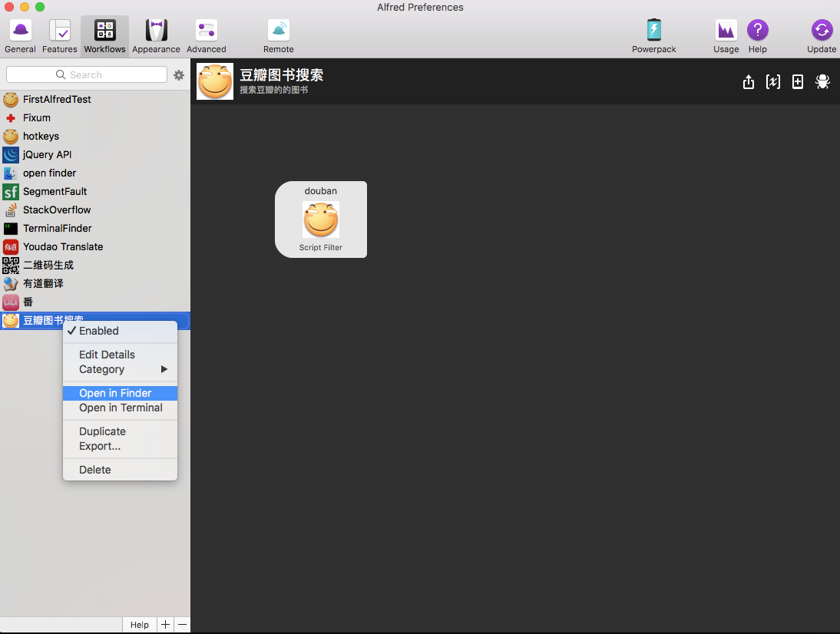The height and width of the screenshot is (634, 840).
Task: Switch to the Workflows tab
Action: pyautogui.click(x=104, y=36)
